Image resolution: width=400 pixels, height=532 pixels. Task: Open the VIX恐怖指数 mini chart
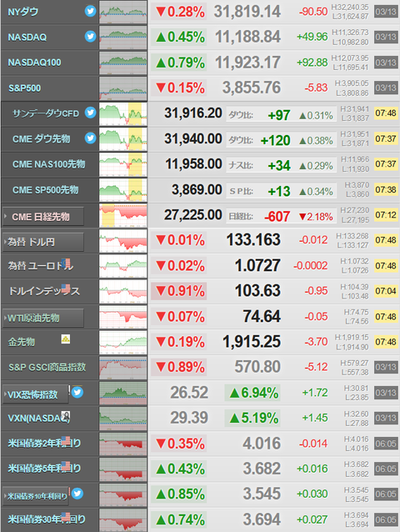[123, 394]
